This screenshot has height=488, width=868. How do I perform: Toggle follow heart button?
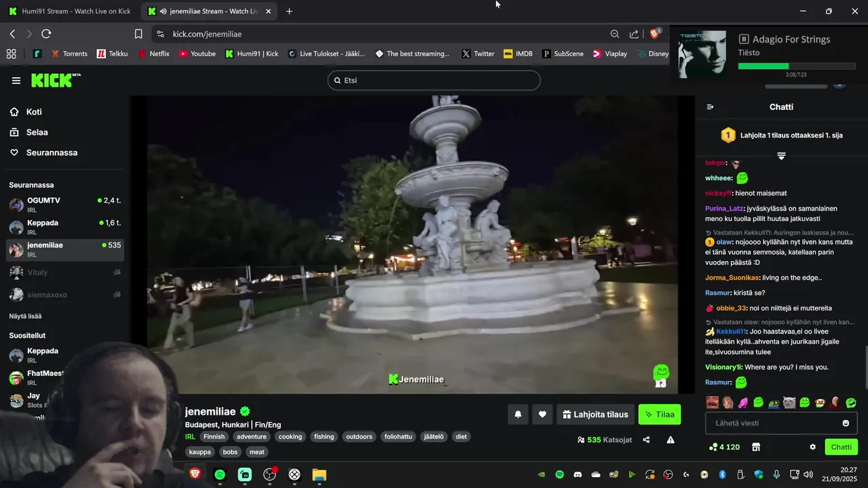(542, 414)
